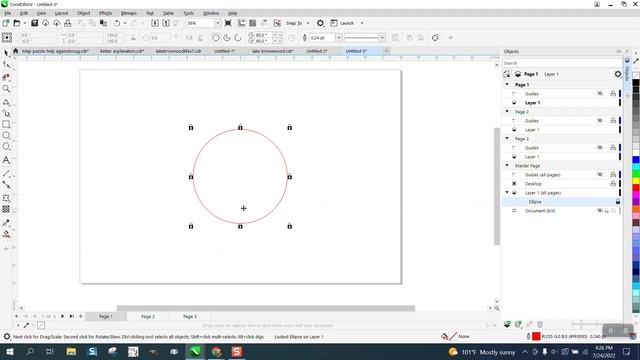This screenshot has height=360, width=640.
Task: Toggle visibility of Document Grid
Action: pyautogui.click(x=600, y=211)
